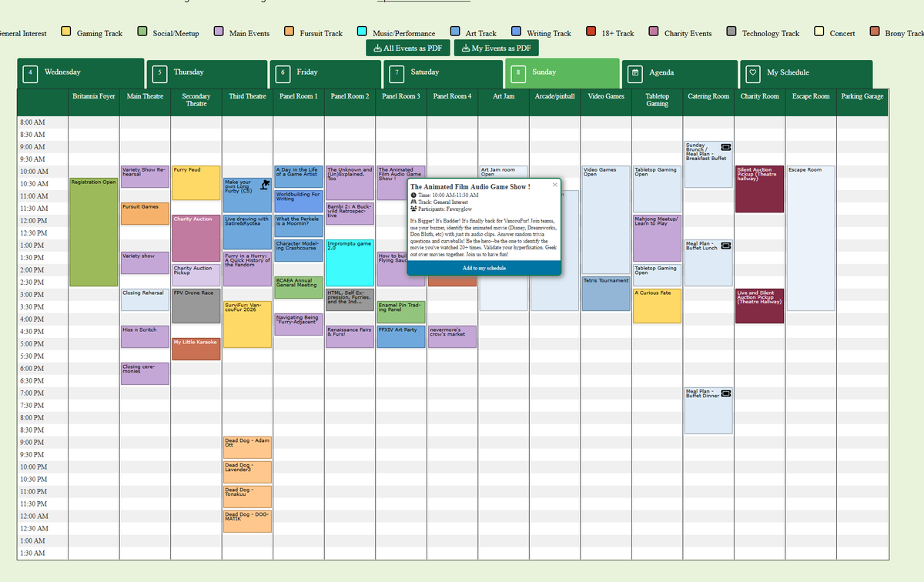Open the Registration Open event
Viewport: 924px width, 582px height.
tap(94, 232)
